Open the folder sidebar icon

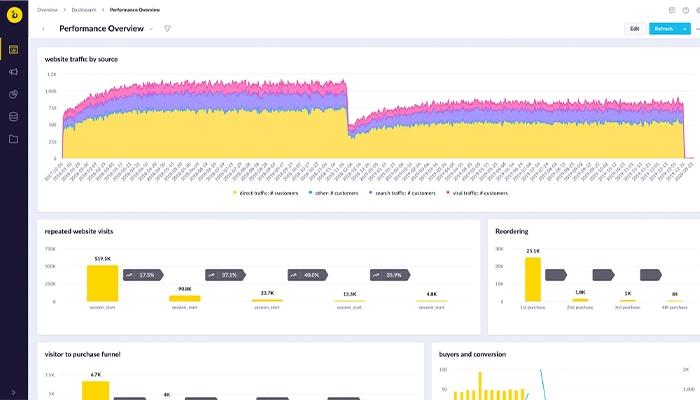(13, 139)
